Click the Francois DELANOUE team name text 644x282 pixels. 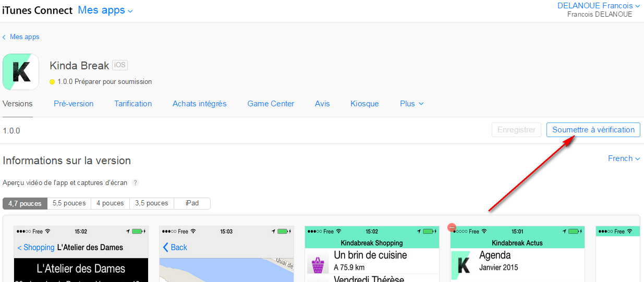(x=600, y=15)
